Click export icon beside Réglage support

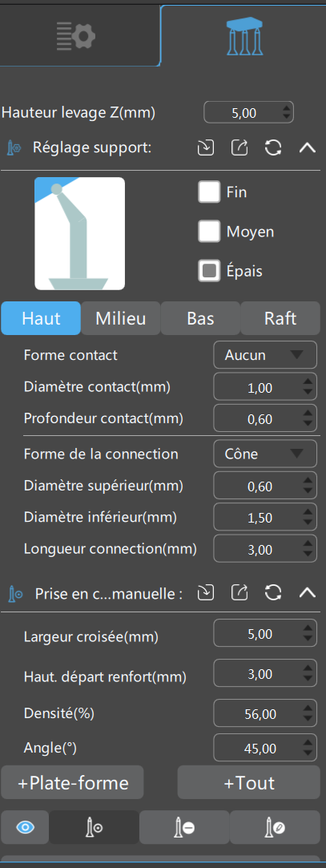239,147
